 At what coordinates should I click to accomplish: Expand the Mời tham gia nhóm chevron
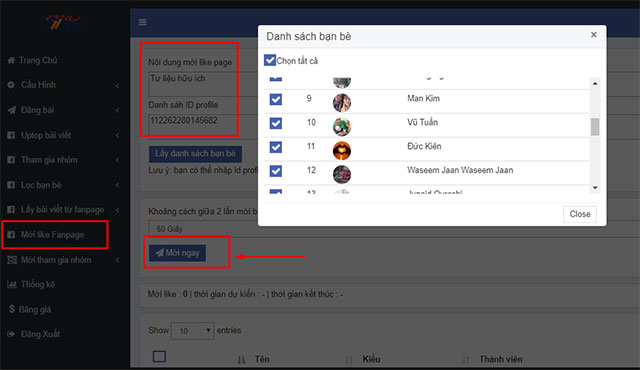(118, 260)
